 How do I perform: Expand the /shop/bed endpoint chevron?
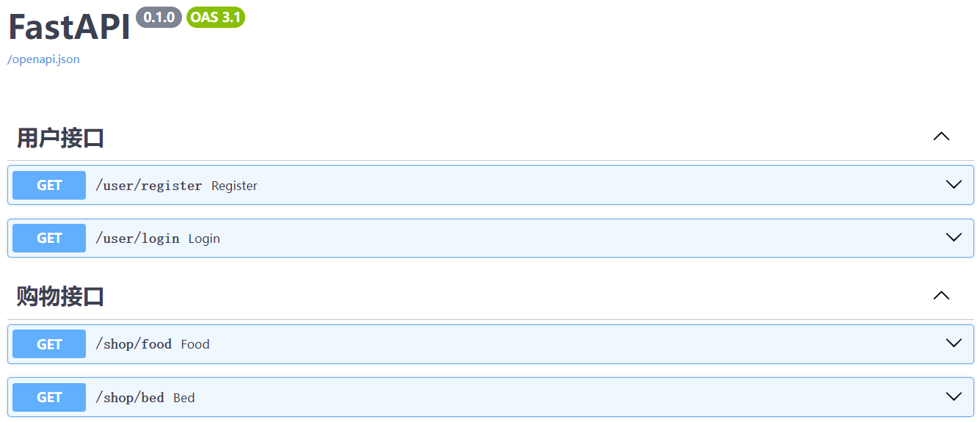point(954,396)
